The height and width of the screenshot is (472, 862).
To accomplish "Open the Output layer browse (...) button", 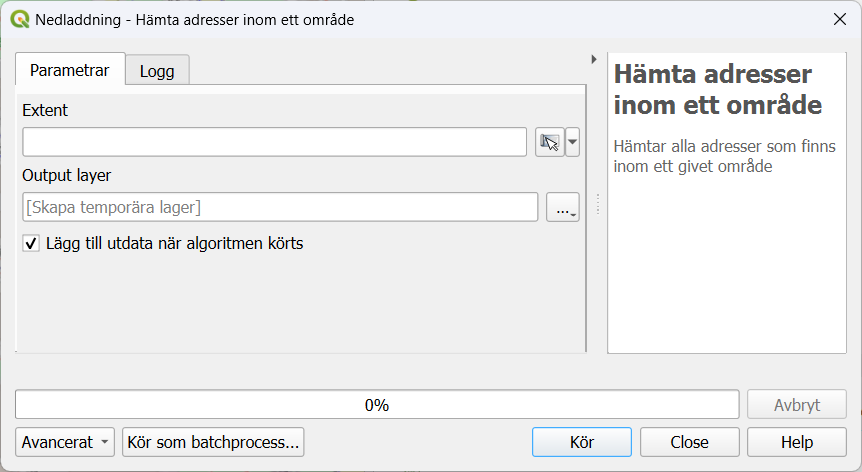I will coord(562,207).
